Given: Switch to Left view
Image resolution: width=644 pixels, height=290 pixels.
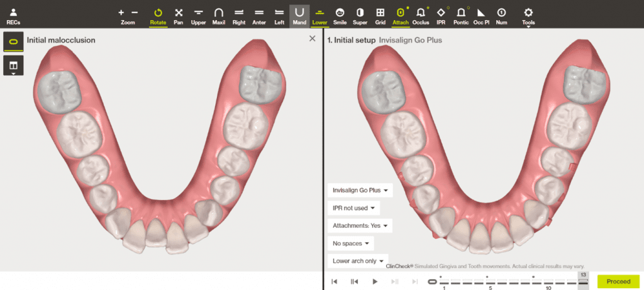Looking at the screenshot, I should 279,16.
